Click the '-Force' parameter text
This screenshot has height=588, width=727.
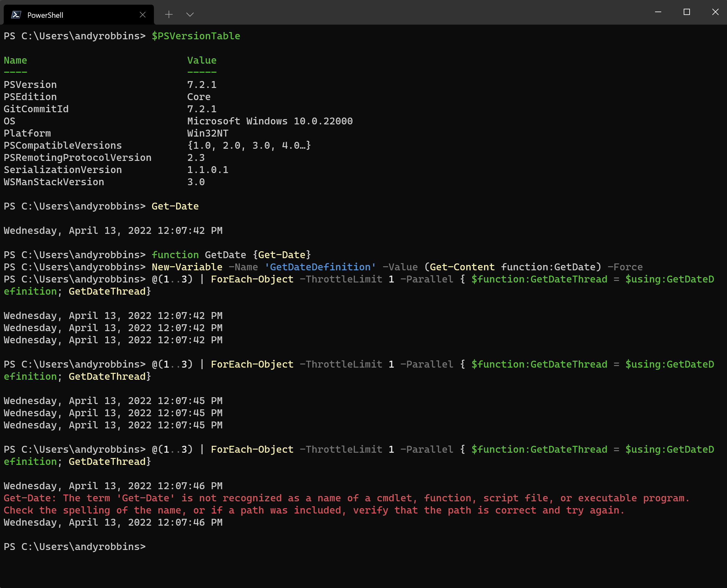[x=625, y=267]
